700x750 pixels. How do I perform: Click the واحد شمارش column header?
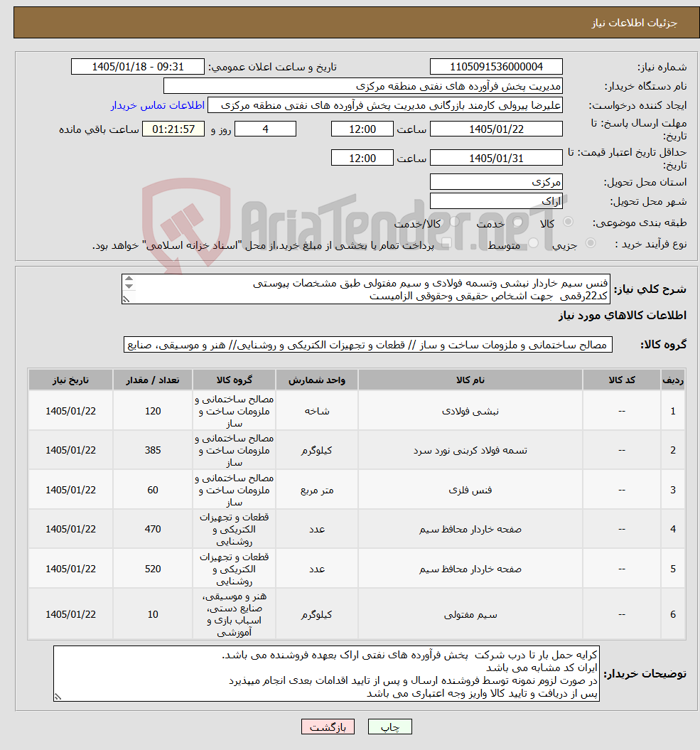(316, 380)
